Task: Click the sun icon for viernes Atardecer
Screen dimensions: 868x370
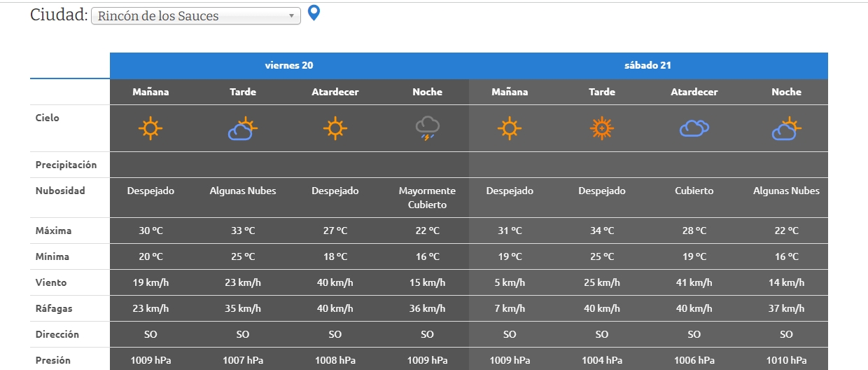Action: [335, 129]
